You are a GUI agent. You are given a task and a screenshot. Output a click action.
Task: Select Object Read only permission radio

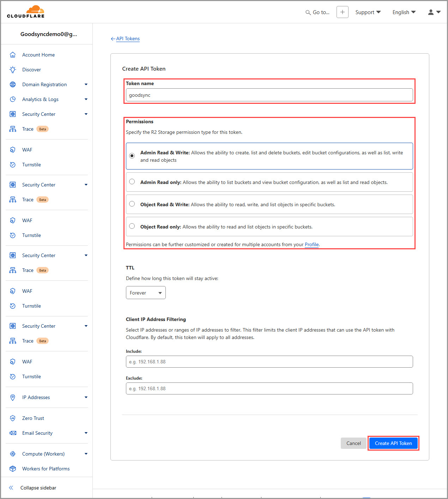pyautogui.click(x=132, y=226)
